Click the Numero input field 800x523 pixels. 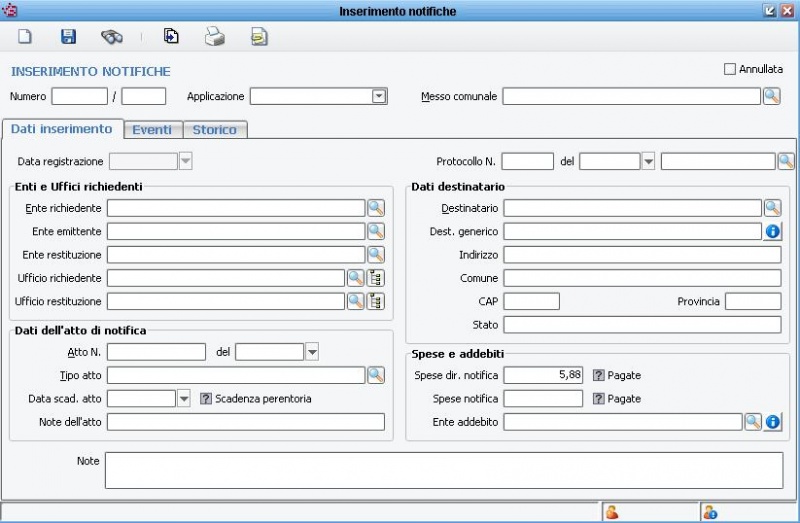point(79,96)
